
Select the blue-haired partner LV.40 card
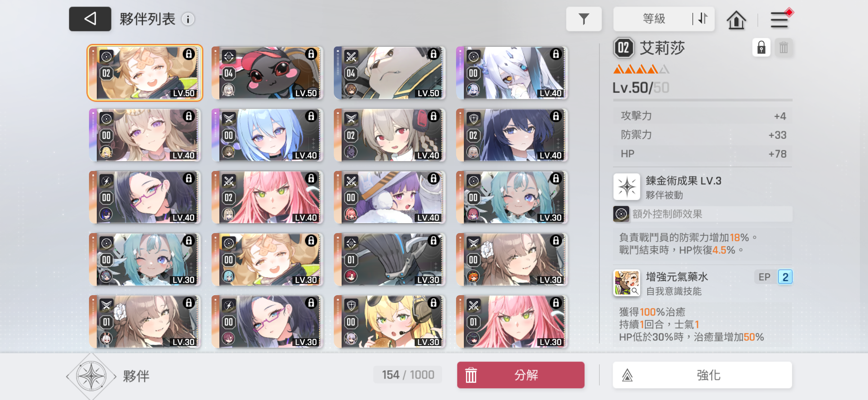click(x=267, y=135)
